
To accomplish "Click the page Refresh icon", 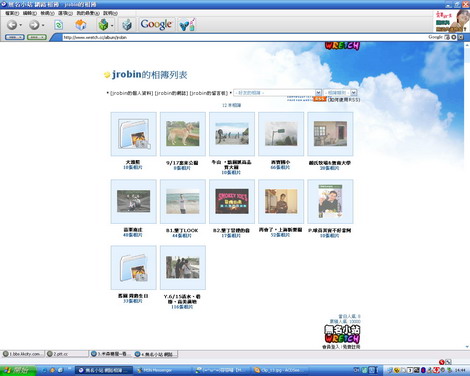I will pyautogui.click(x=59, y=25).
